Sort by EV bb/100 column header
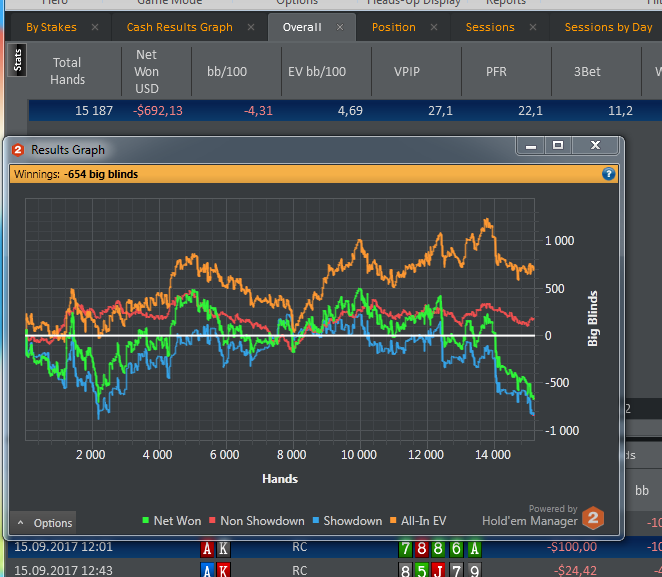Viewport: 662px width, 577px height. 317,71
